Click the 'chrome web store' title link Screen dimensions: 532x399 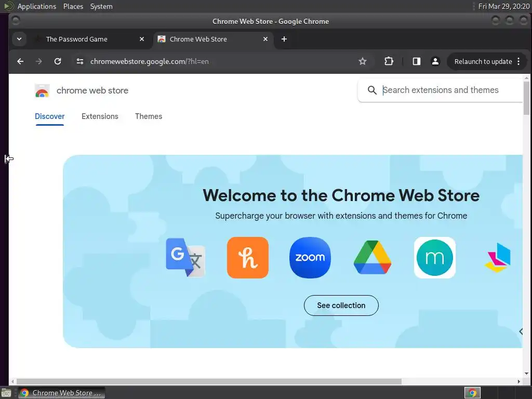click(92, 90)
